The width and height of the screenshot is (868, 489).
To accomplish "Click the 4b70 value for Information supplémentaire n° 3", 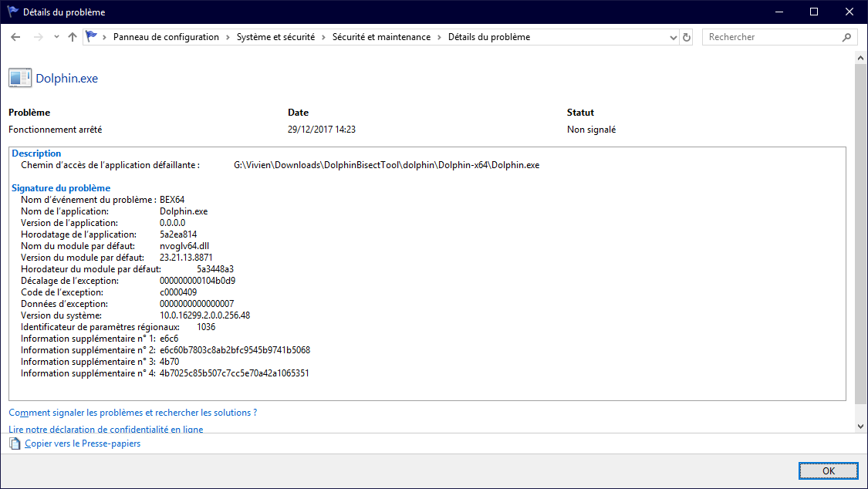I will tap(170, 362).
